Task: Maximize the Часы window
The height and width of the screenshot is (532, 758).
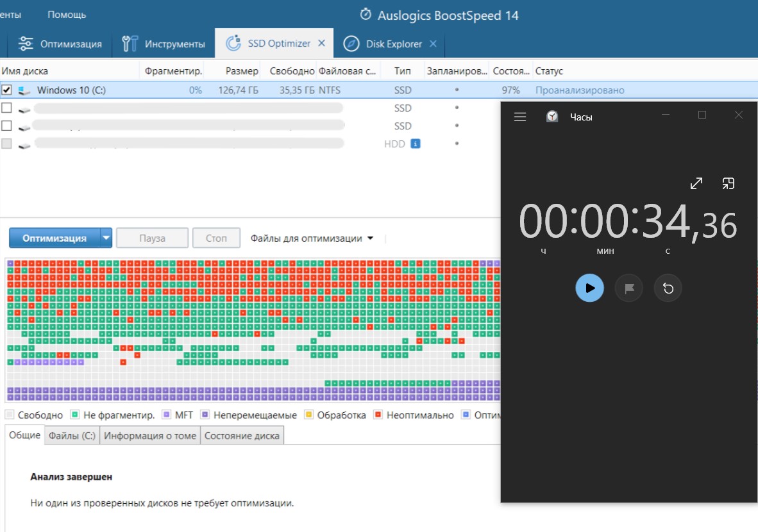Action: click(x=702, y=115)
